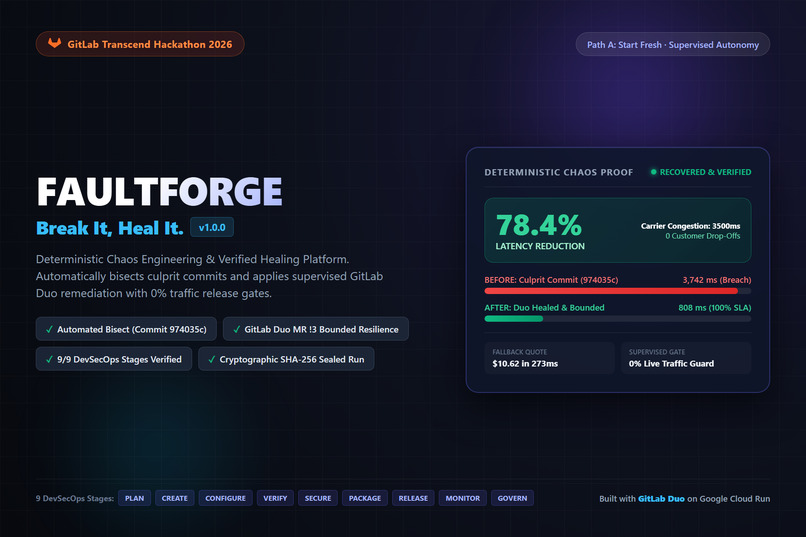The height and width of the screenshot is (537, 806).
Task: Click the FAULTFORGE title
Action: [x=159, y=192]
